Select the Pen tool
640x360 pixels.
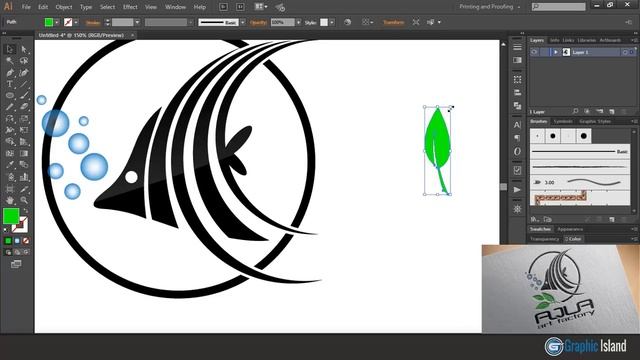[10, 73]
